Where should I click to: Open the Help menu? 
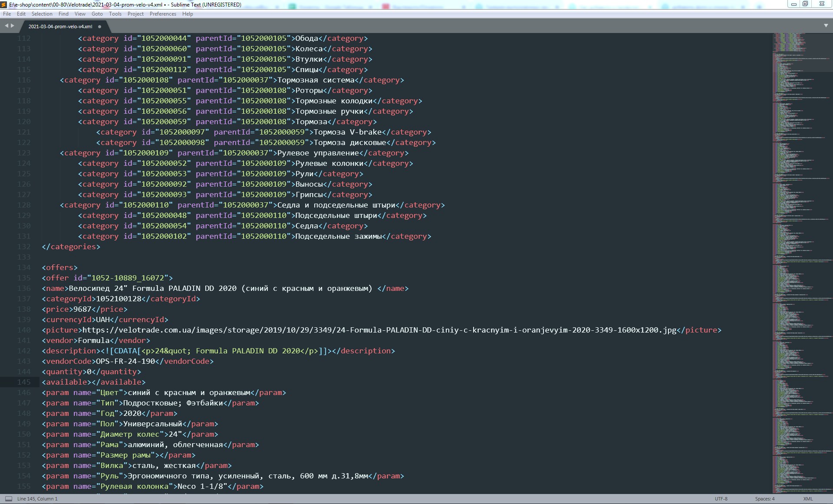coord(188,14)
